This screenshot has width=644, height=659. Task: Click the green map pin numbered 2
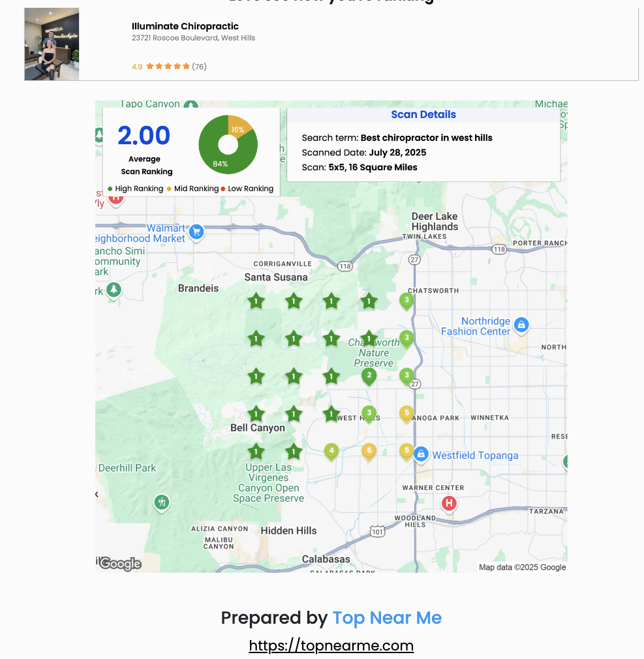click(369, 376)
